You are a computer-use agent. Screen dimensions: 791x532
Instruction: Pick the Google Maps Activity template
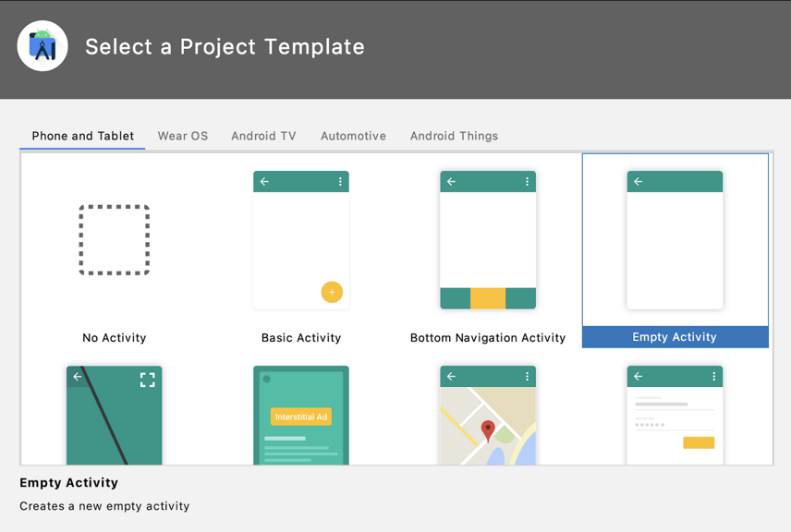(x=488, y=416)
